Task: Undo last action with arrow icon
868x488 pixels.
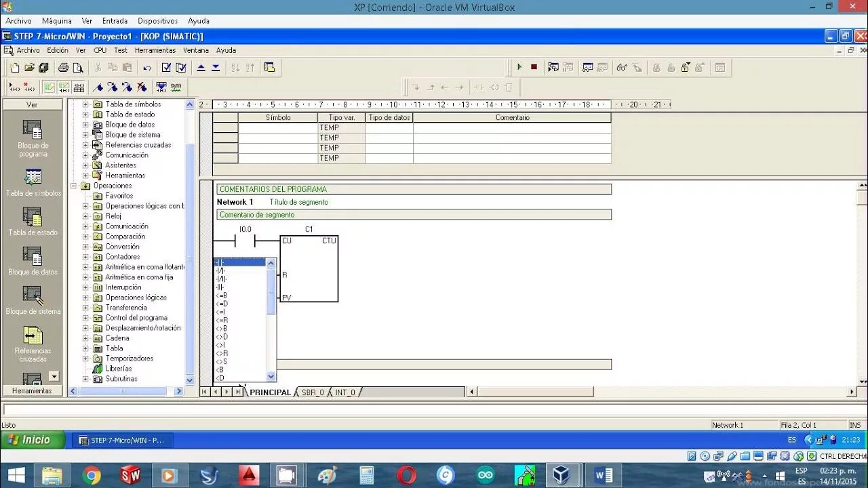Action: point(147,68)
